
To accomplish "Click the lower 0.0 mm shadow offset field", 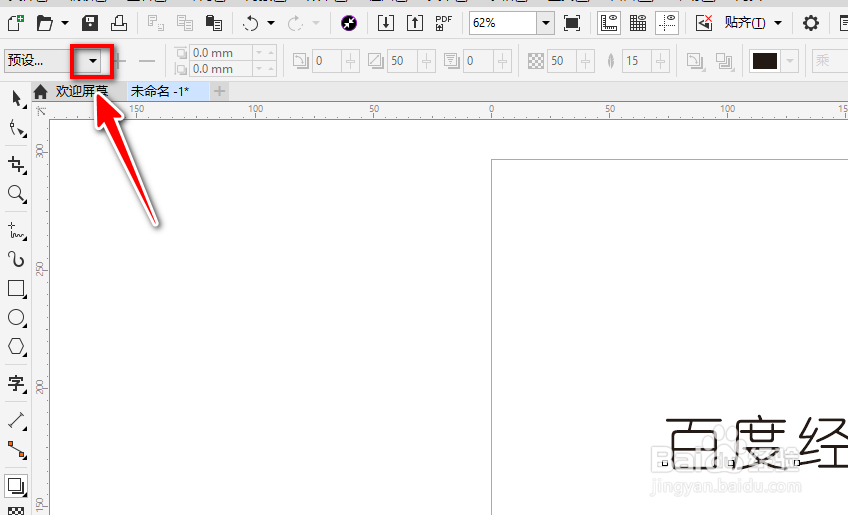I will pyautogui.click(x=221, y=69).
